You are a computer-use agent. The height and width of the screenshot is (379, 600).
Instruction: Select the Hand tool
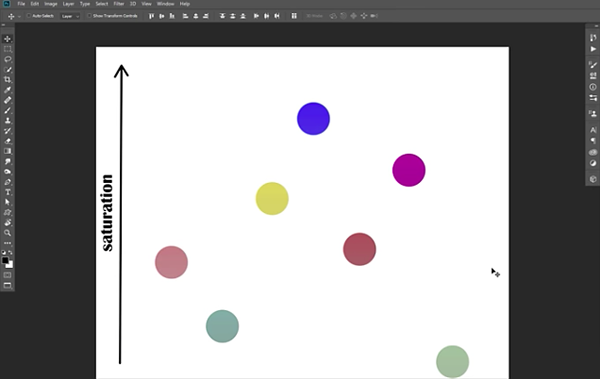[x=7, y=222]
